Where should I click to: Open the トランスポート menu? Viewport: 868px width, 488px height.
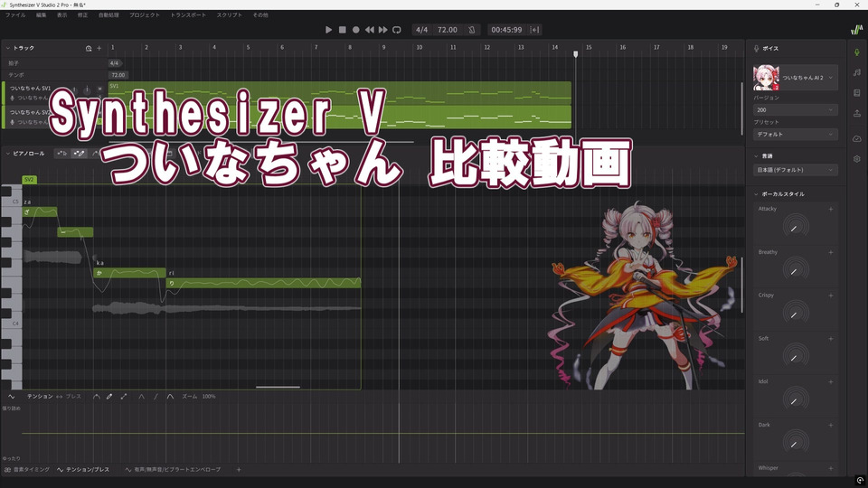pos(188,15)
